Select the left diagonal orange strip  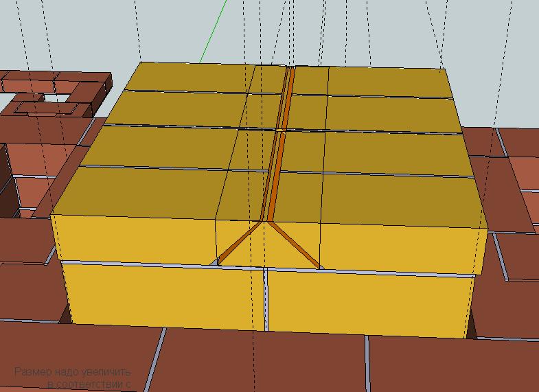[x=240, y=242]
